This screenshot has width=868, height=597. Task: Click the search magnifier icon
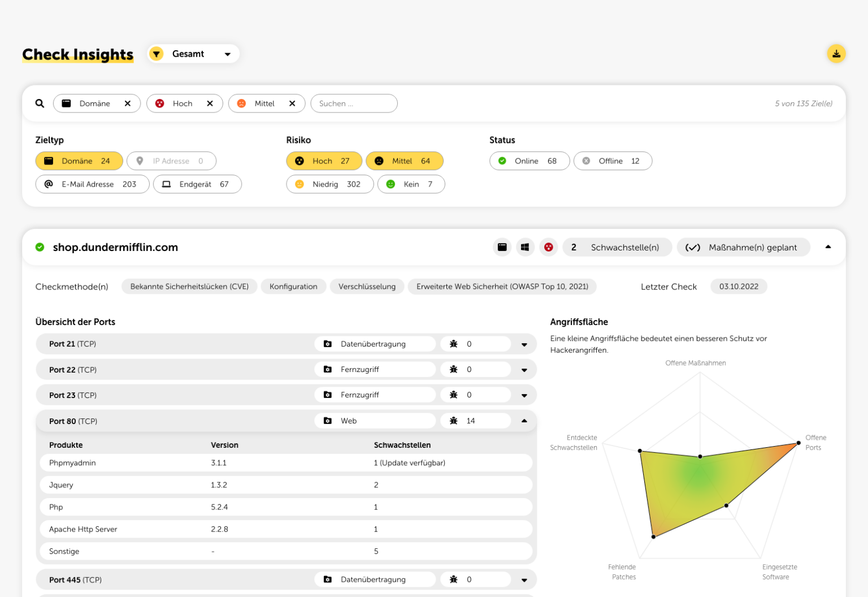click(40, 103)
